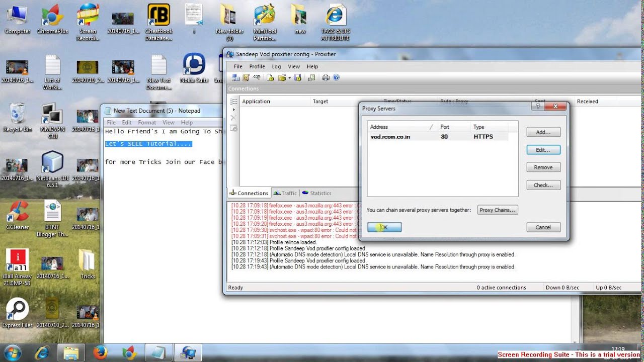Open the Proxy Chains... button
This screenshot has height=362, width=644.
[498, 210]
